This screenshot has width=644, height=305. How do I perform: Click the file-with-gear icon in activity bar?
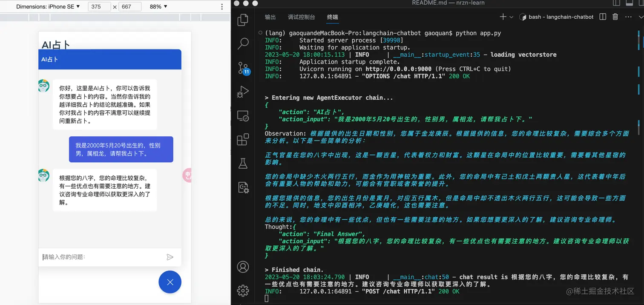pos(243,187)
